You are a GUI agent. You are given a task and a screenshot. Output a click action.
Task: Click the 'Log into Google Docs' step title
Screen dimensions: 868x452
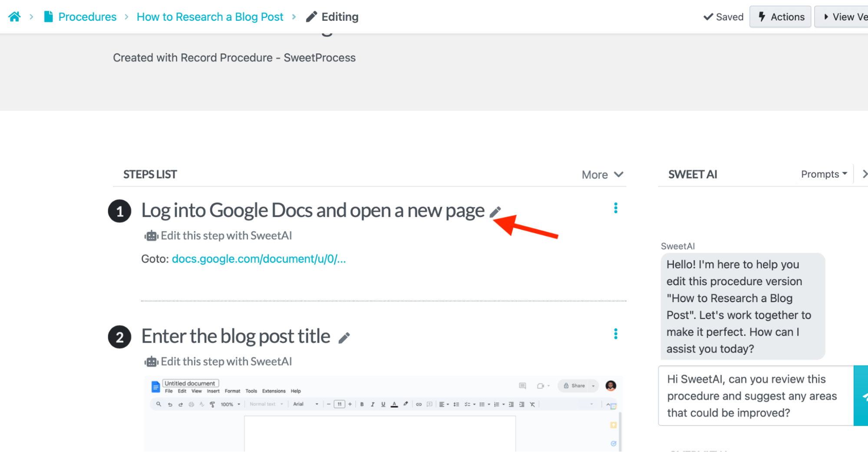313,211
